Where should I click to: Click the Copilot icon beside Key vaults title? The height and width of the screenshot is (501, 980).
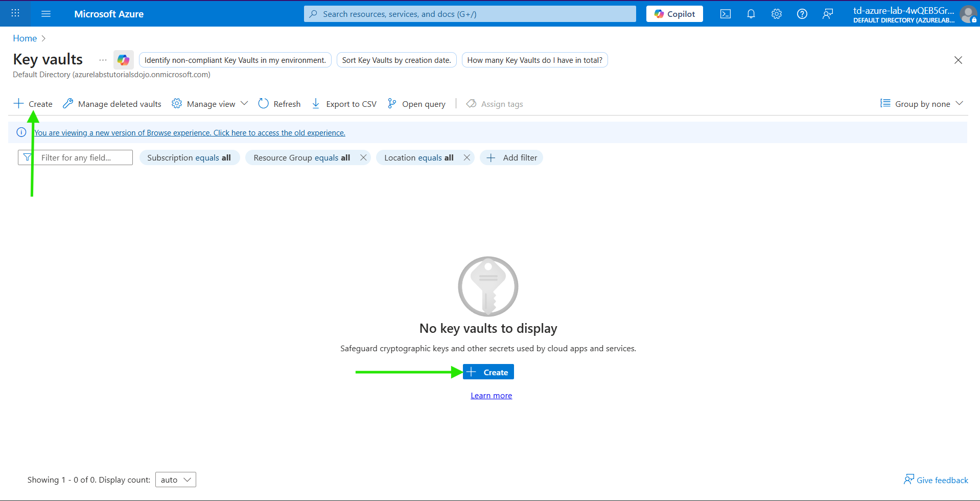point(123,60)
